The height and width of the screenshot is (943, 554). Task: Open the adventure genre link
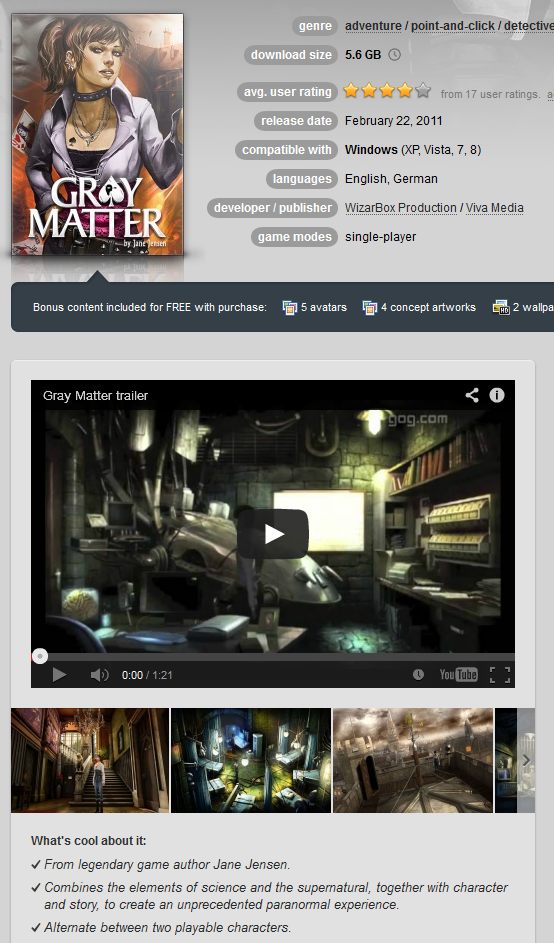(x=373, y=26)
